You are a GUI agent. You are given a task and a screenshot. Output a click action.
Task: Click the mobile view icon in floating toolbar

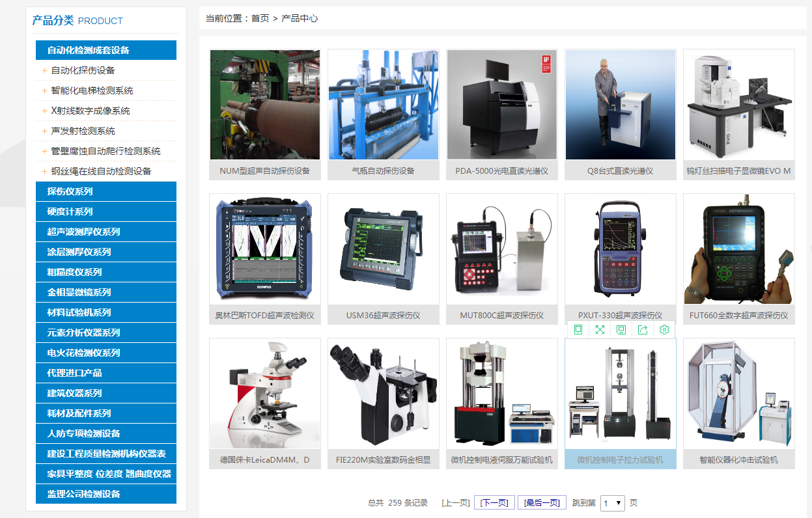[578, 330]
